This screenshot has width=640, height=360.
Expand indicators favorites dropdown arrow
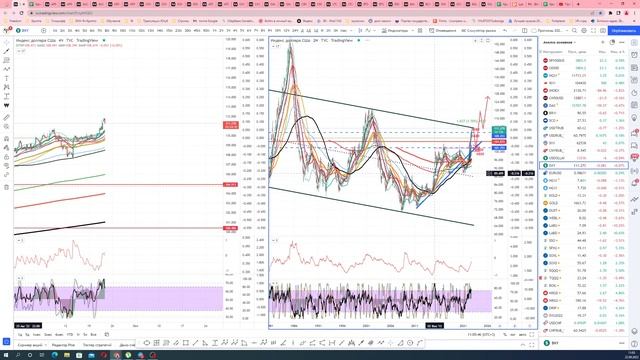(412, 31)
